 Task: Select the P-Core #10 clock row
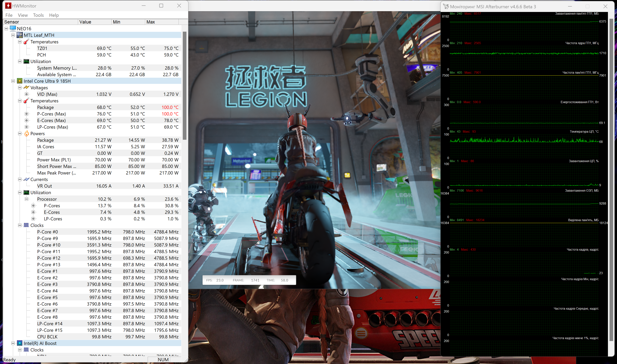(x=49, y=245)
